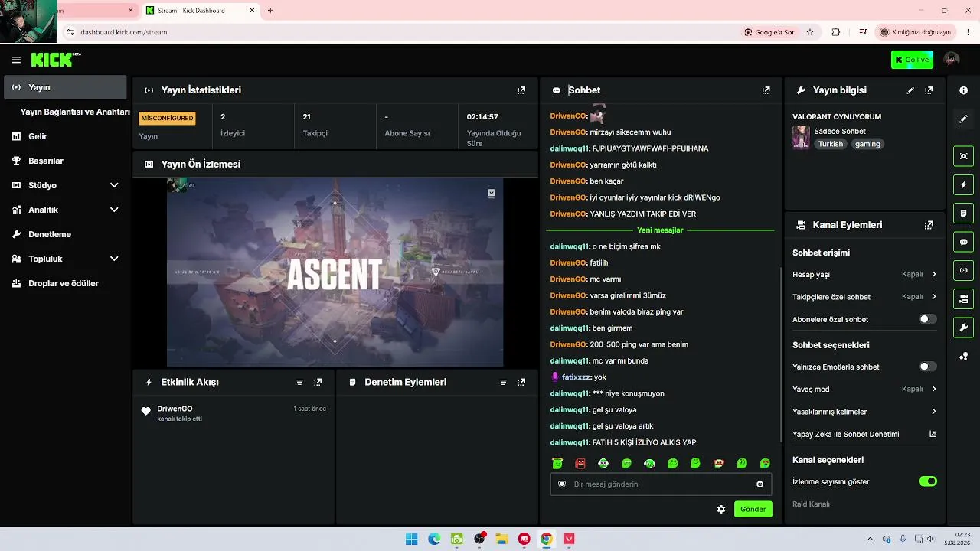
Task: Toggle Yalnızca Emotlarla sohbet switch
Action: tap(927, 367)
